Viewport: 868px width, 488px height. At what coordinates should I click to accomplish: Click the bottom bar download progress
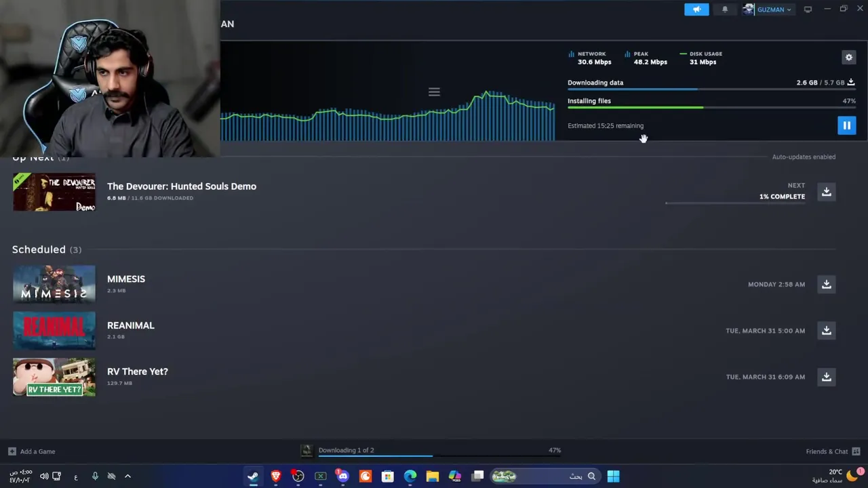tap(439, 455)
